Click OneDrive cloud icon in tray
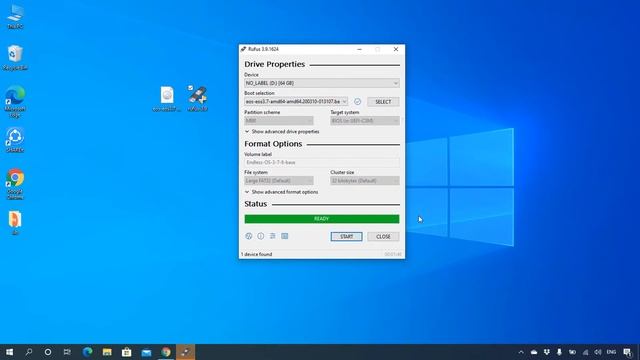Screen dimensions: 640x360 [x=534, y=352]
